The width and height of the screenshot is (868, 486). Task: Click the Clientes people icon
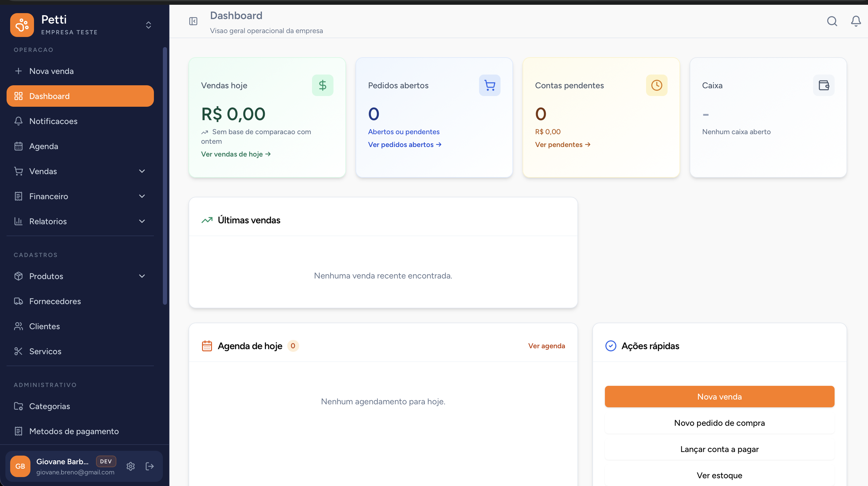(18, 326)
